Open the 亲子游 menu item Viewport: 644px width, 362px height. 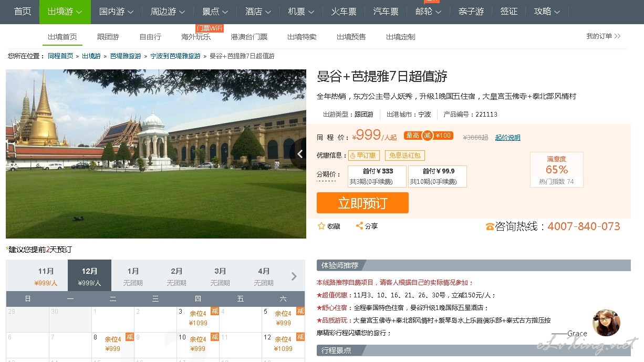(471, 12)
